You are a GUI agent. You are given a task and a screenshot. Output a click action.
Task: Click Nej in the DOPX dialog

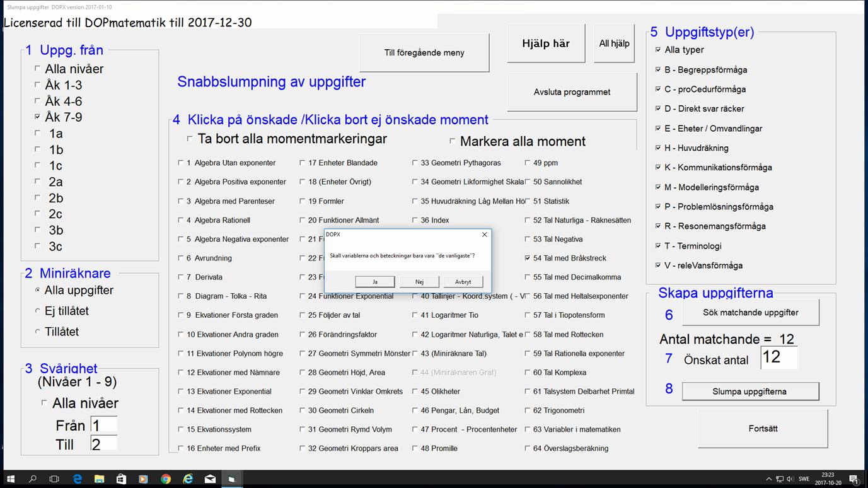[x=419, y=282]
